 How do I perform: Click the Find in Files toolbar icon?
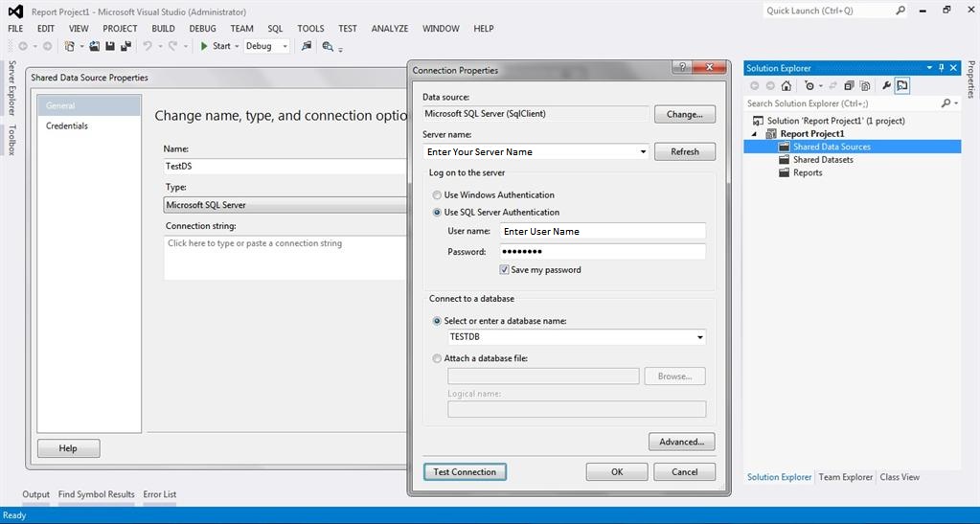click(x=328, y=46)
